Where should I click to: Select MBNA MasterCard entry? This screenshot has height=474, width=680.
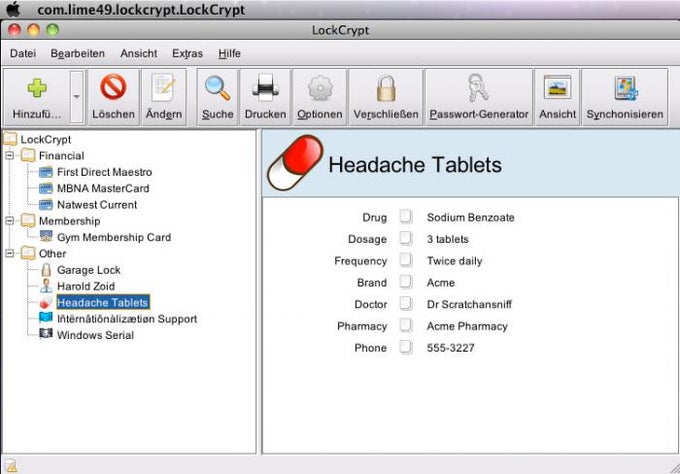103,188
